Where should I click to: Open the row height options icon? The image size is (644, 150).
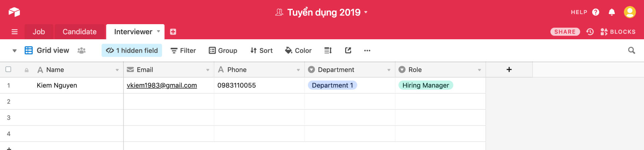click(x=328, y=51)
